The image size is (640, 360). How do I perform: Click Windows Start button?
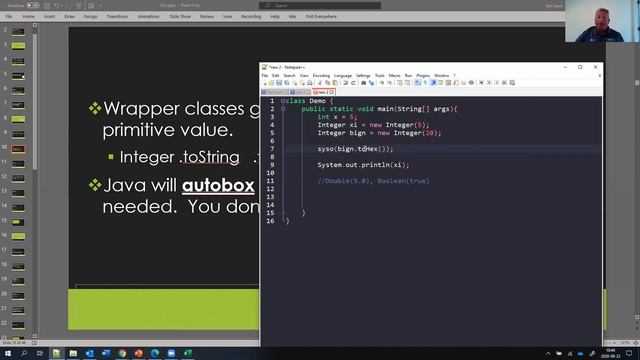7,353
